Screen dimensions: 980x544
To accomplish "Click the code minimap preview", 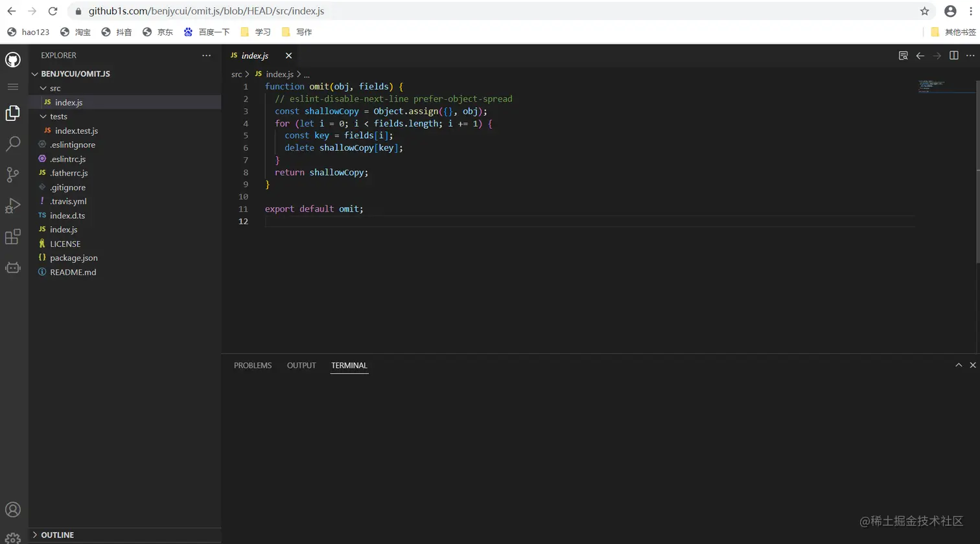I will pos(946,86).
